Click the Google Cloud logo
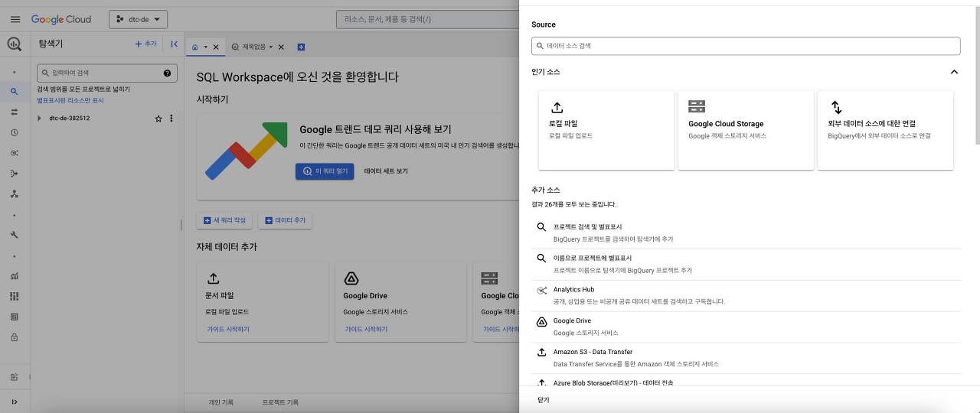Screen dimensions: 980x413 [61, 19]
